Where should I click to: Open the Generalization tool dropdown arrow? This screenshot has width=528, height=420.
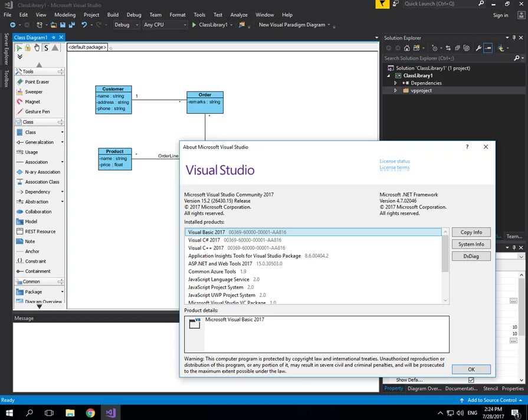tap(63, 142)
